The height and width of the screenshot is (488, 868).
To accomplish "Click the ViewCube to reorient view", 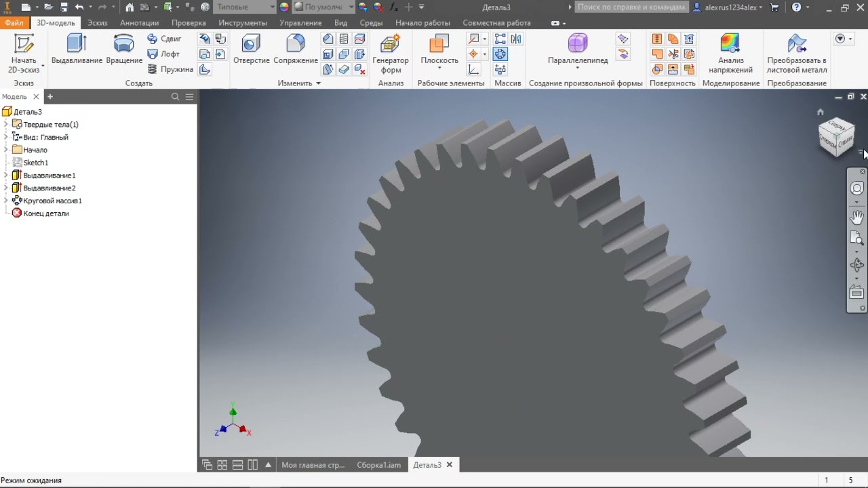I will coord(836,137).
